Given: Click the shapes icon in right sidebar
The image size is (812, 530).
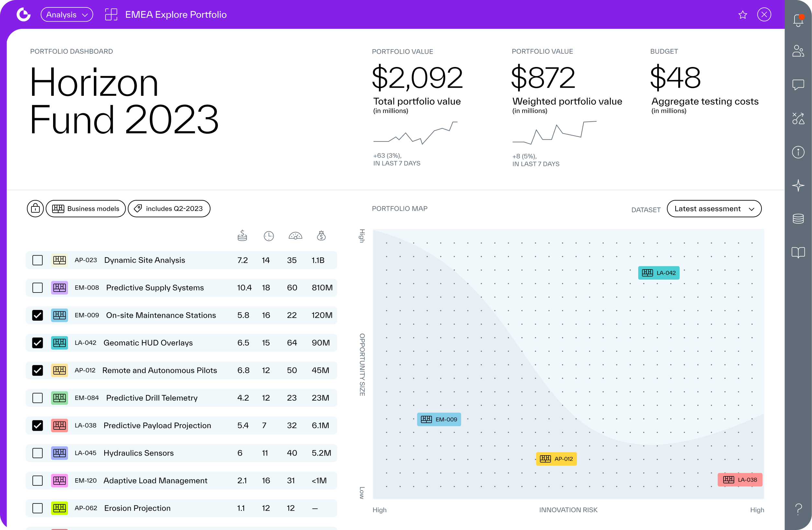Looking at the screenshot, I should tap(798, 118).
